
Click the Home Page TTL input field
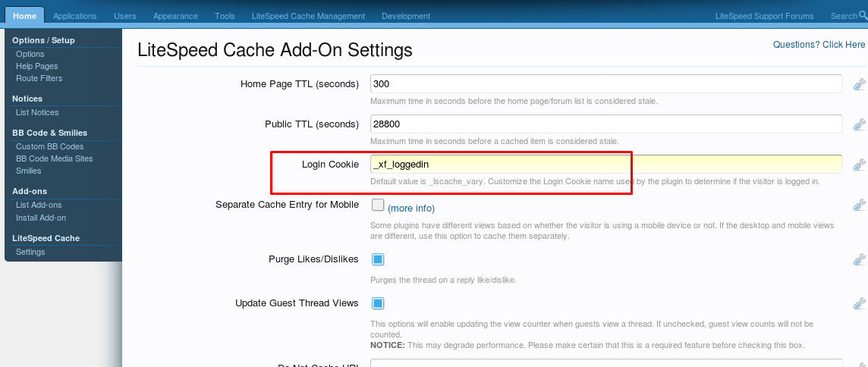click(x=606, y=84)
